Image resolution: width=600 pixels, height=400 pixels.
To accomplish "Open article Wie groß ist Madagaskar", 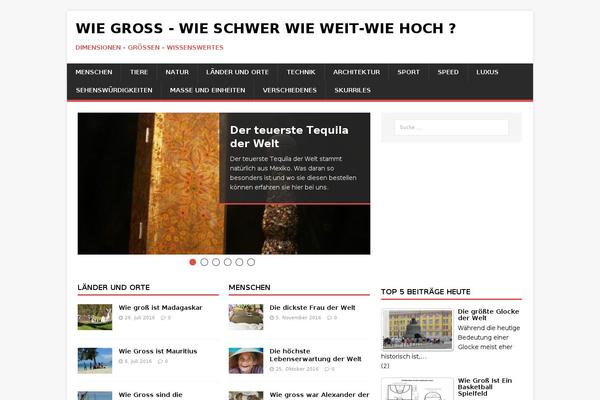I will (160, 308).
